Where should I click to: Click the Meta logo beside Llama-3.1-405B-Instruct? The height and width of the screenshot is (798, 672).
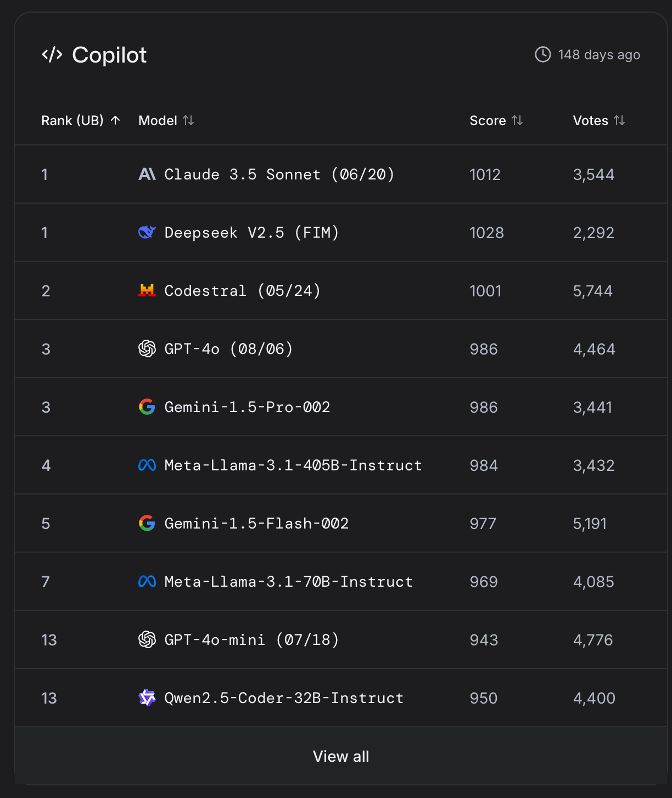[147, 465]
